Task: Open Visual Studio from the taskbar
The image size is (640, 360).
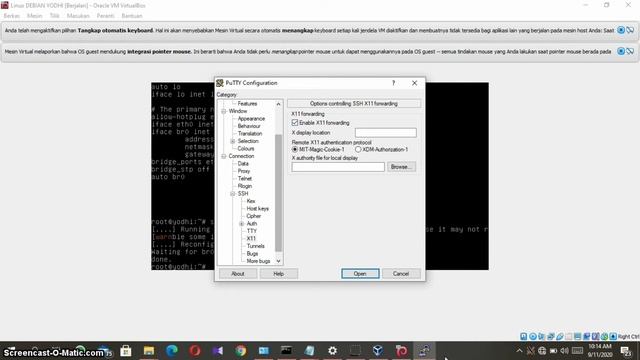Action: tap(218, 351)
